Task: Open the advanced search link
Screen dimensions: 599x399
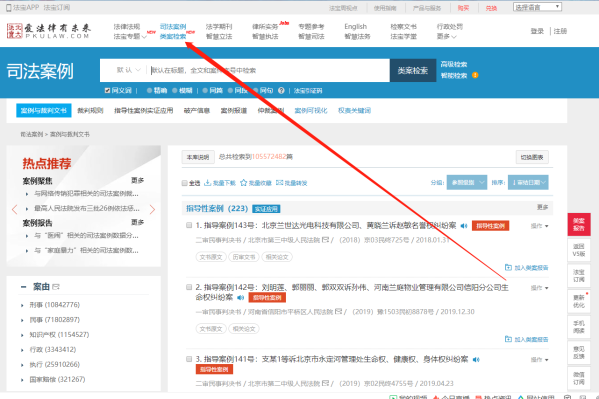Action: (x=453, y=64)
